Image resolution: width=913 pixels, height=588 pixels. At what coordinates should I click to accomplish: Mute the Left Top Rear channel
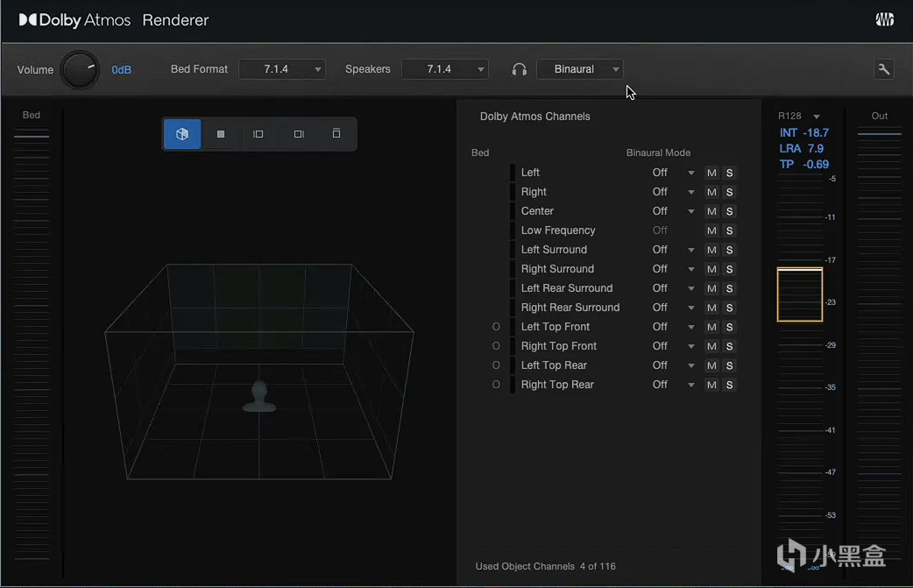click(x=711, y=365)
